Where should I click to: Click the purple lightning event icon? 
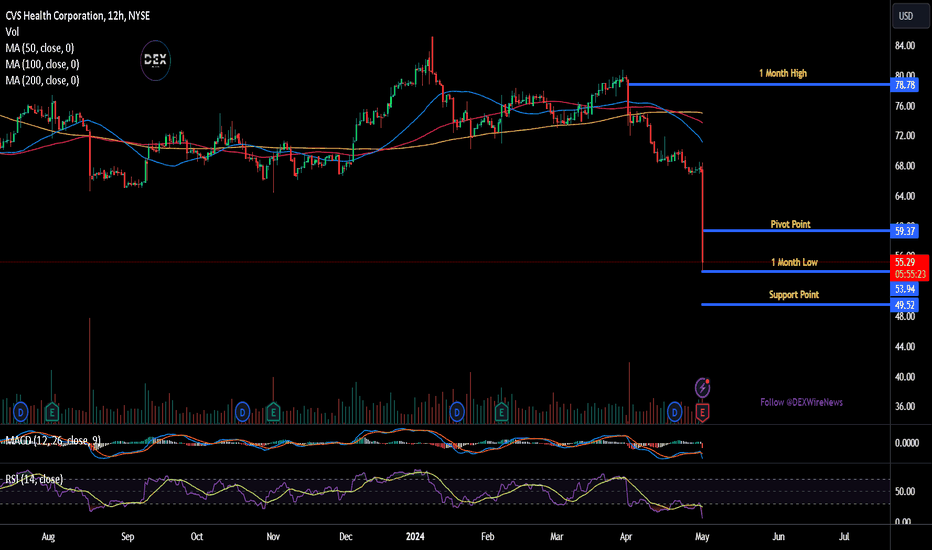703,388
